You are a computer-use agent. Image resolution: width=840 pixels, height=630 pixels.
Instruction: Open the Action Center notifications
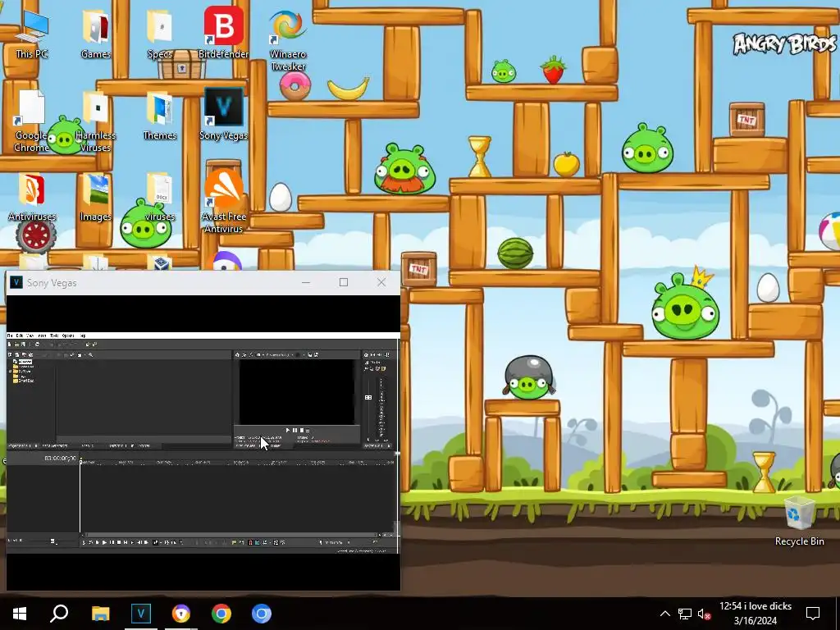(x=813, y=614)
